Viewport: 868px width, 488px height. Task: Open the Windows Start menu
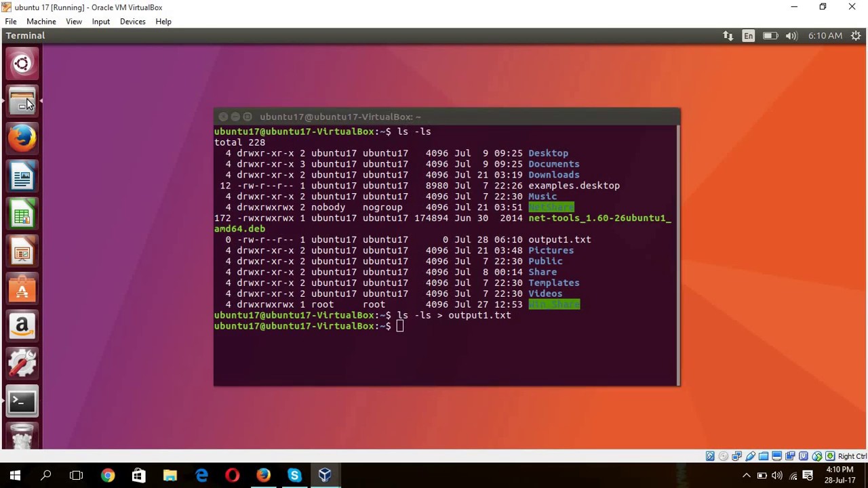15,476
